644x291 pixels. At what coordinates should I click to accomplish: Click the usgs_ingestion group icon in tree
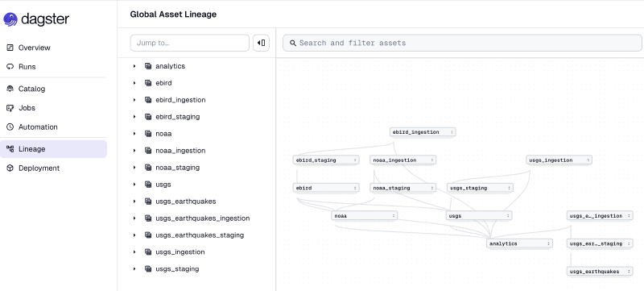pos(148,252)
